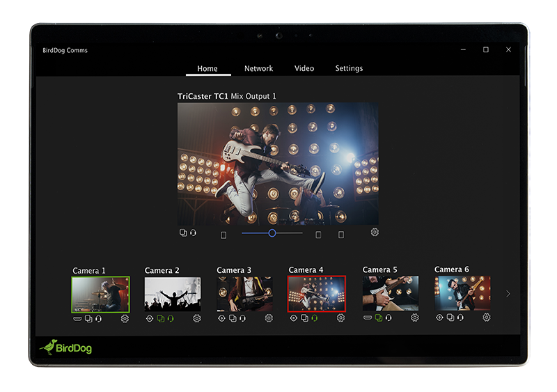Show more cameras with right chevron

pos(508,294)
